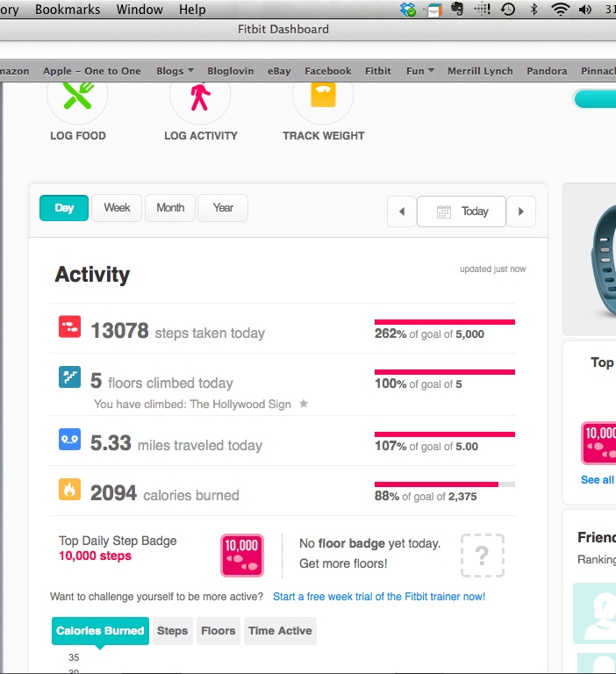This screenshot has width=616, height=674.
Task: Go to the previous day arrow
Action: [x=402, y=212]
